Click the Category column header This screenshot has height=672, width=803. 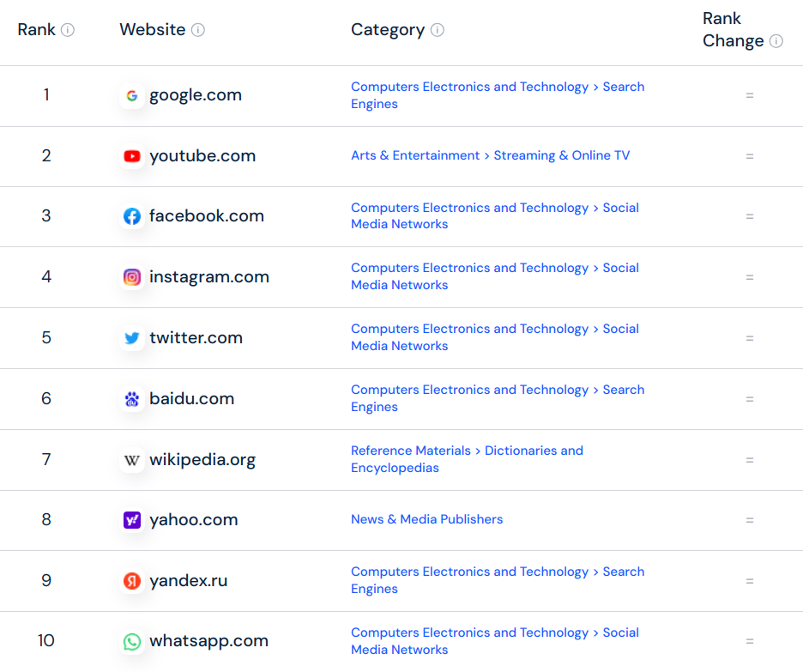point(388,30)
